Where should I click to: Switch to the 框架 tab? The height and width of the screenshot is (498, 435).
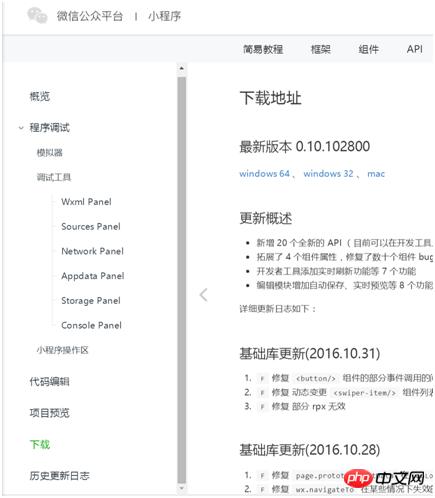click(320, 49)
